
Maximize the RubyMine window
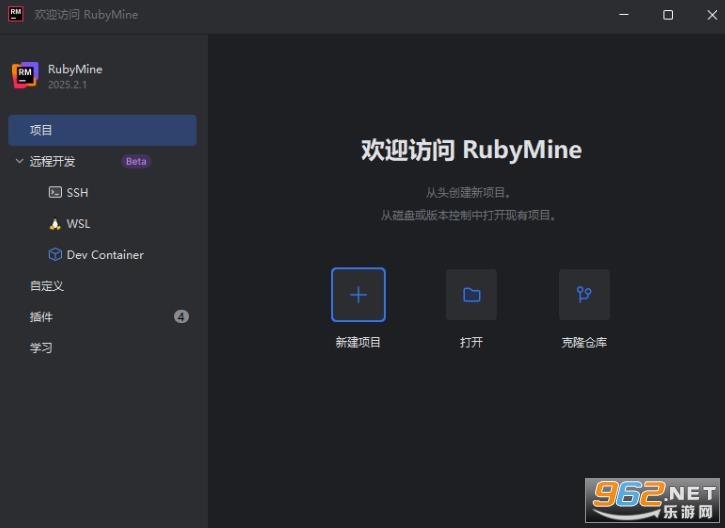(x=668, y=15)
